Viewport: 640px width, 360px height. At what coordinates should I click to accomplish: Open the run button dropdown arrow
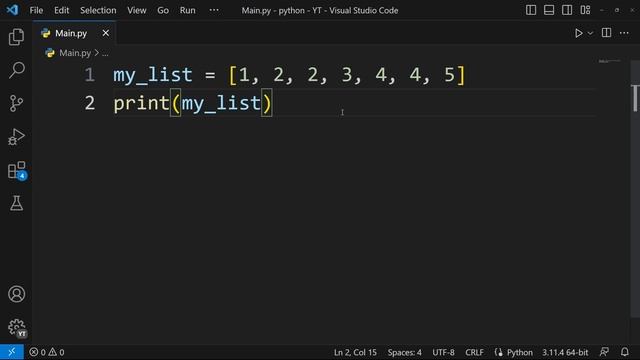click(x=590, y=33)
